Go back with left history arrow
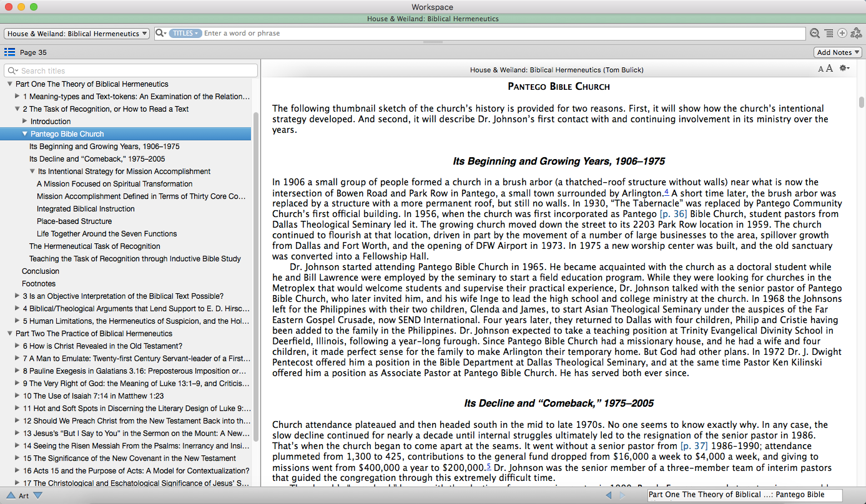The height and width of the screenshot is (504, 866). coord(609,495)
